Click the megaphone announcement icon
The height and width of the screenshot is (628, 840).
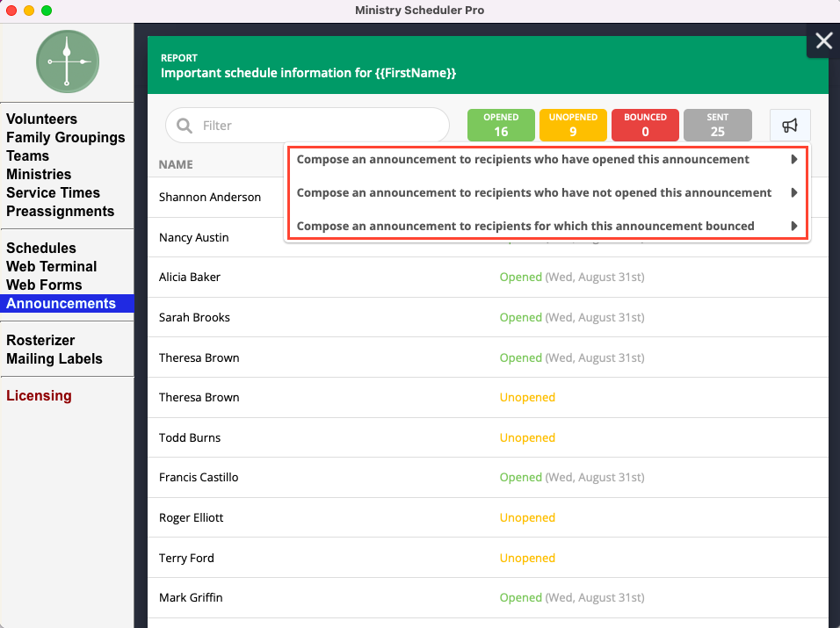(x=790, y=126)
